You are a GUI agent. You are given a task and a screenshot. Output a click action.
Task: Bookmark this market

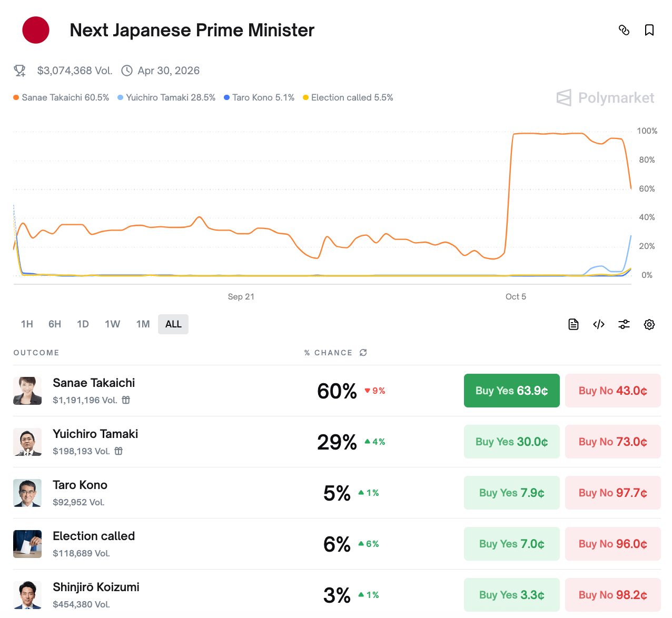[649, 30]
